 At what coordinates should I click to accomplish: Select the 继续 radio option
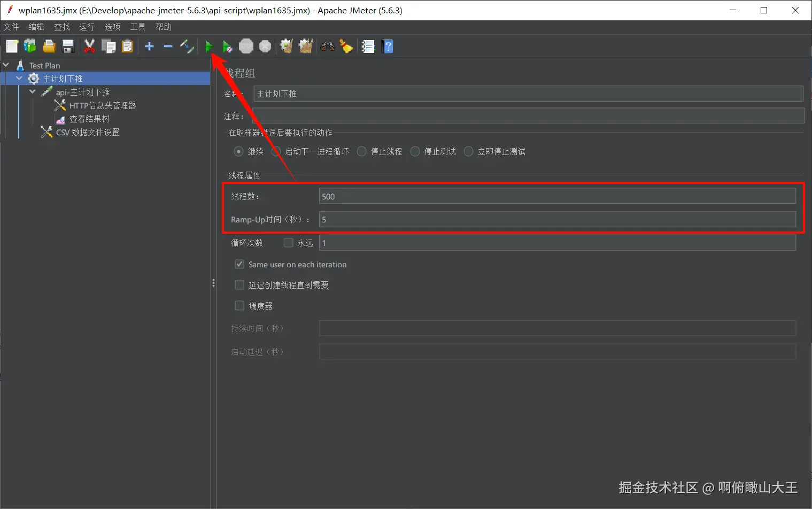coord(238,151)
